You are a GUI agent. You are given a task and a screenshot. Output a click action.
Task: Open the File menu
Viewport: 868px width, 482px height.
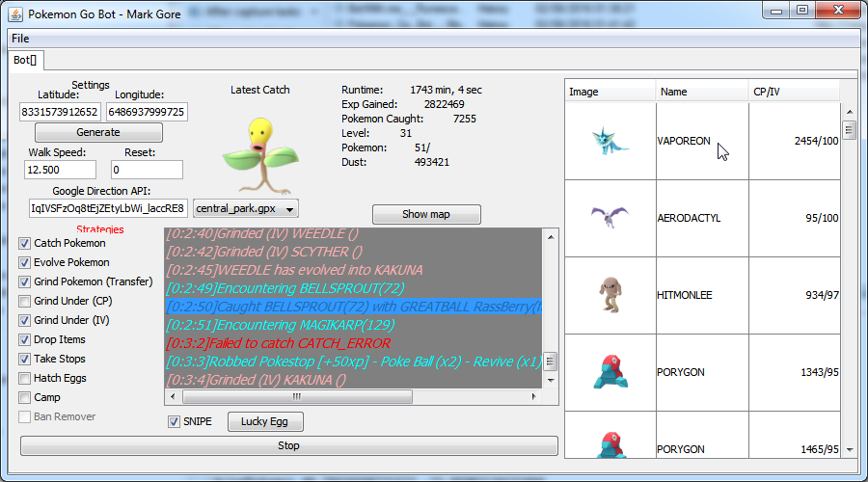point(20,39)
